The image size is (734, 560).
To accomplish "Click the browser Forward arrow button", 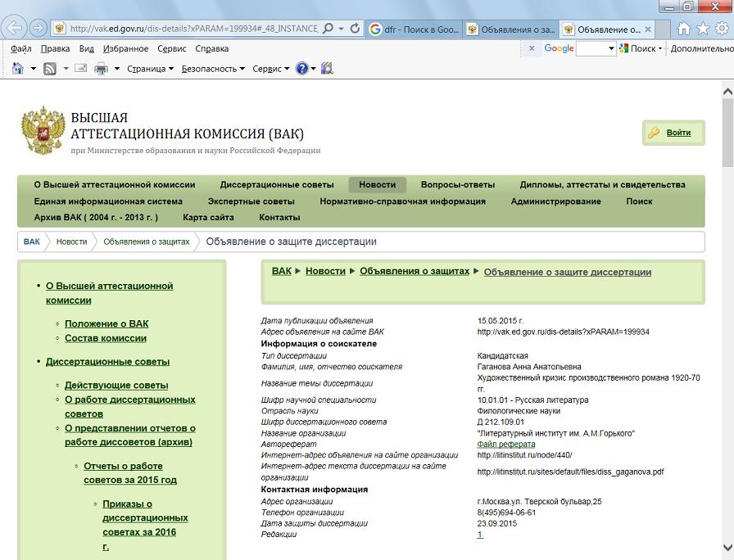I will click(x=38, y=28).
